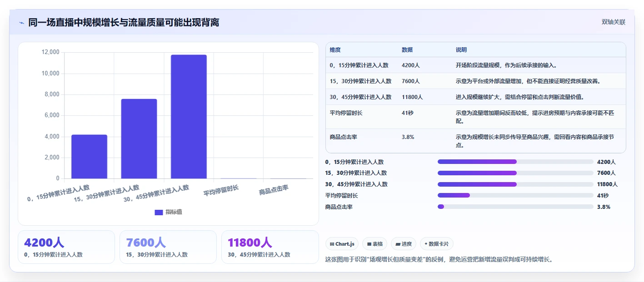Click table cell 3.8%
This screenshot has height=282, width=644.
point(408,137)
